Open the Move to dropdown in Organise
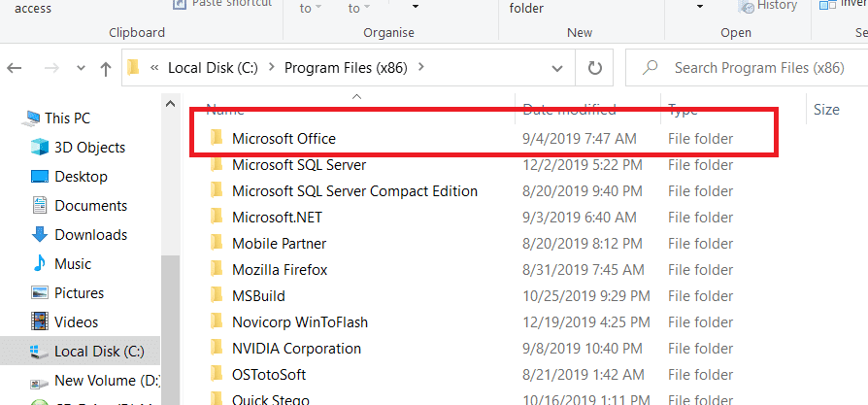This screenshot has width=868, height=405. [x=310, y=8]
